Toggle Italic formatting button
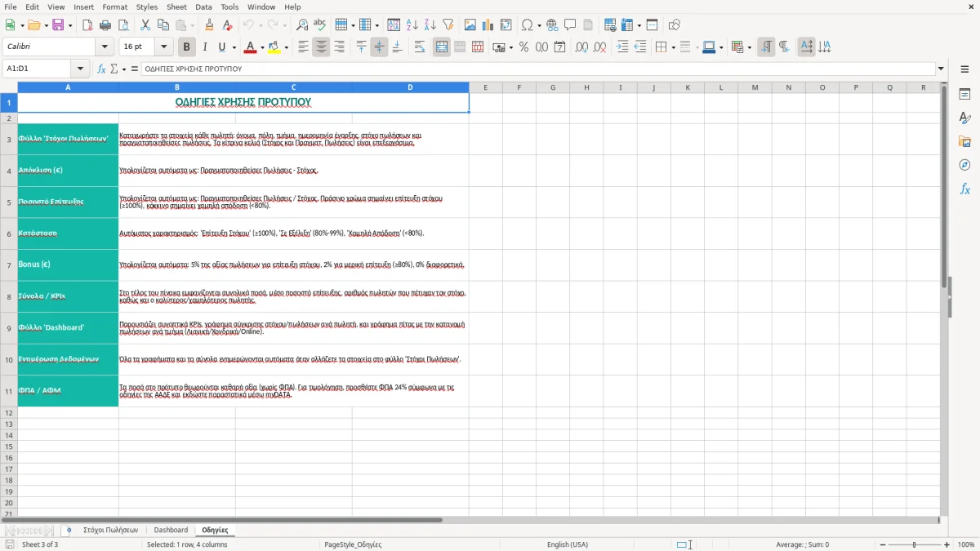 point(205,47)
